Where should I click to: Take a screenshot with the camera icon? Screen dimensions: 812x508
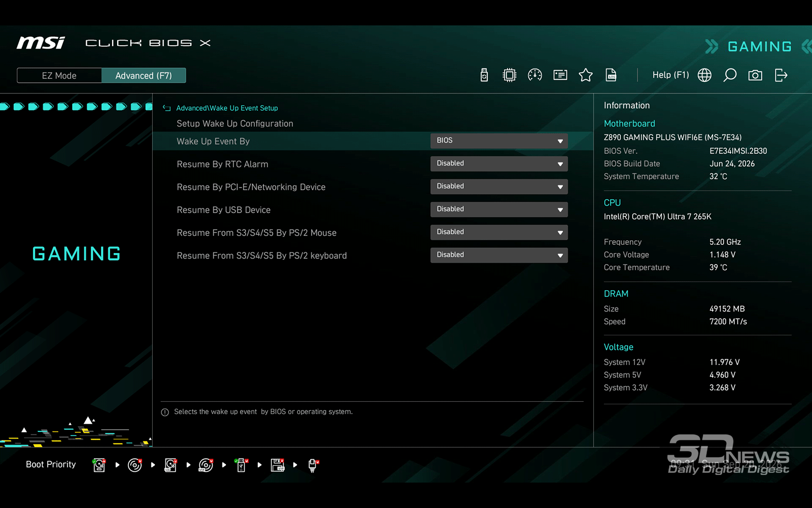(x=755, y=75)
